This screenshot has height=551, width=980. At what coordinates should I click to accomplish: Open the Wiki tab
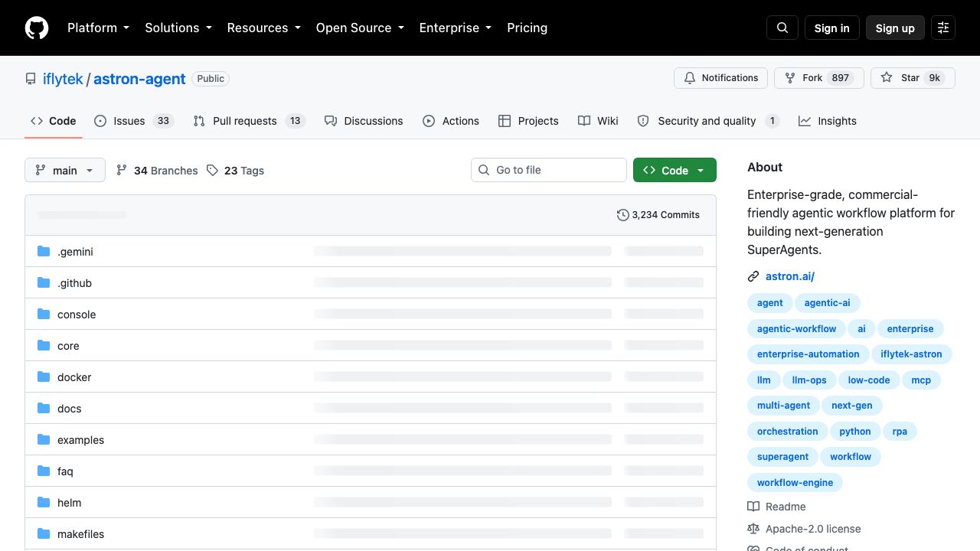(598, 121)
